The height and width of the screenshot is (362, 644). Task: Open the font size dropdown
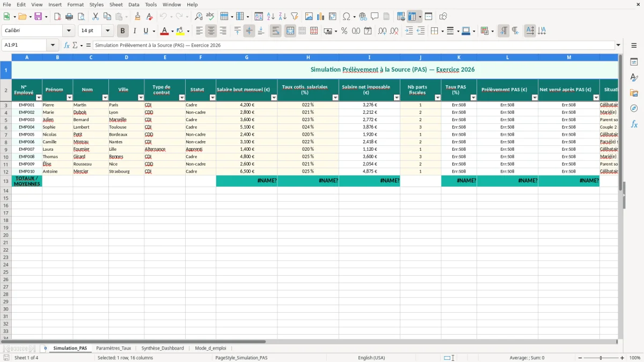tap(107, 31)
